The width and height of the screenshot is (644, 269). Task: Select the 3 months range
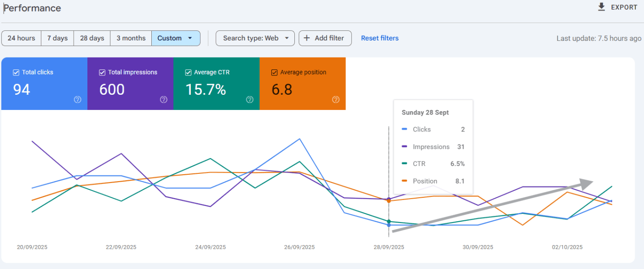(x=131, y=38)
